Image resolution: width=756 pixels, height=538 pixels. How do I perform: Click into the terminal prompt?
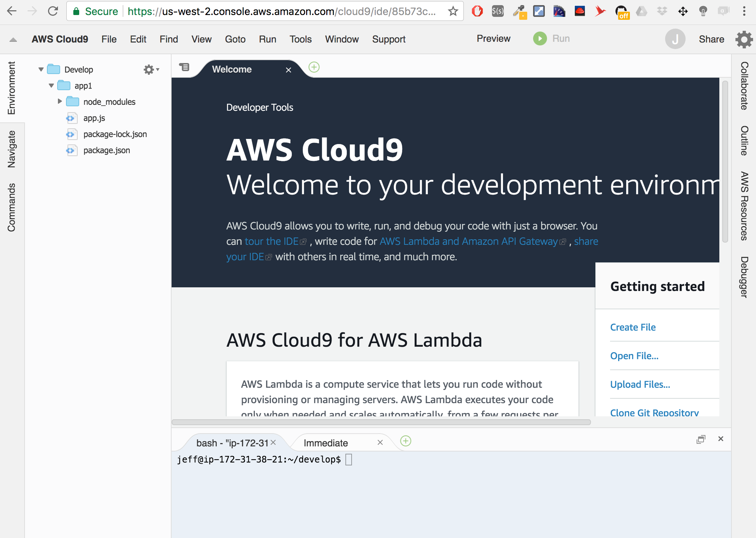pos(349,459)
